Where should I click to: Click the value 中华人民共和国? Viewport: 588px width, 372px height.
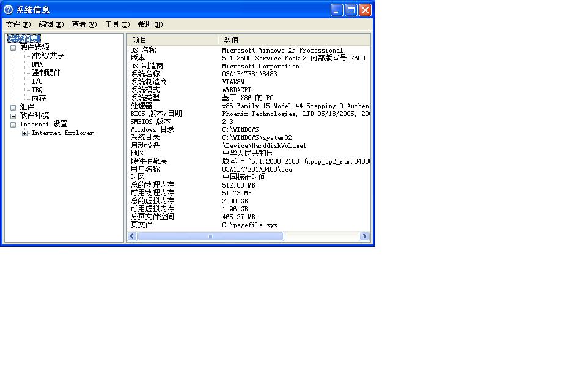coord(248,153)
